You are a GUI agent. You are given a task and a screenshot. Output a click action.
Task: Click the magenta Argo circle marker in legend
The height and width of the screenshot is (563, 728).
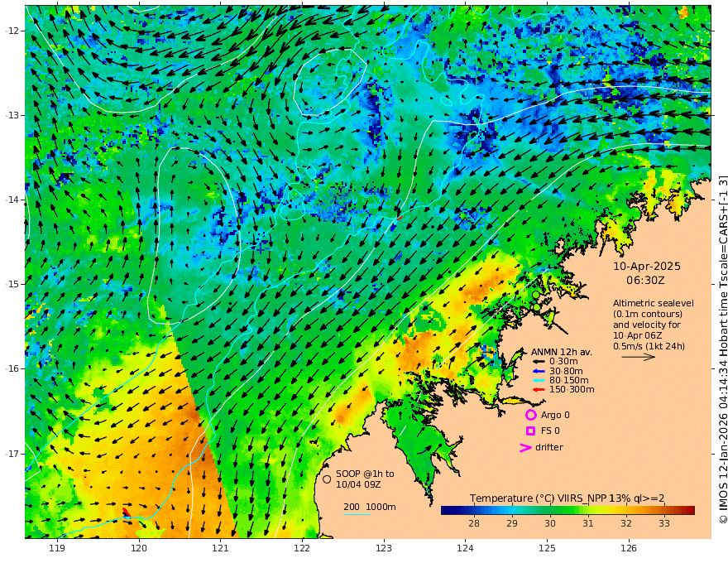[x=530, y=415]
